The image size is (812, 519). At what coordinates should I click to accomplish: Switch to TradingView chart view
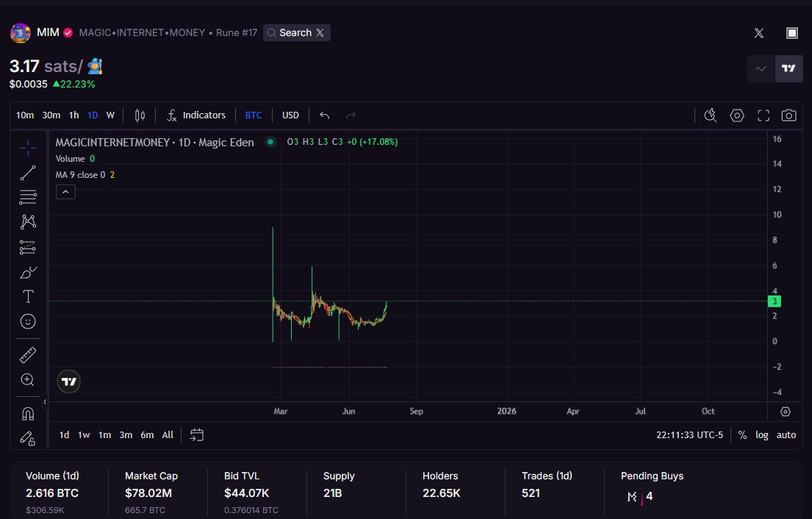coord(788,68)
